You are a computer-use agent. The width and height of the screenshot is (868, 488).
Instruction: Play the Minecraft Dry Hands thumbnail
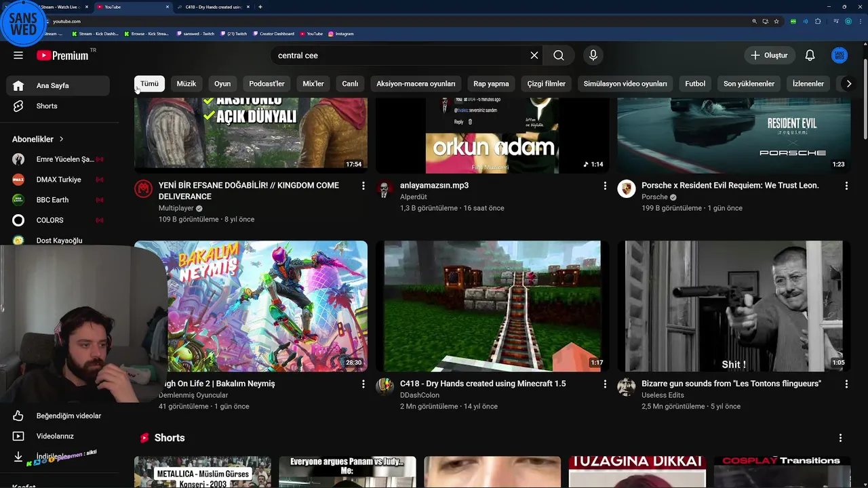(x=492, y=306)
